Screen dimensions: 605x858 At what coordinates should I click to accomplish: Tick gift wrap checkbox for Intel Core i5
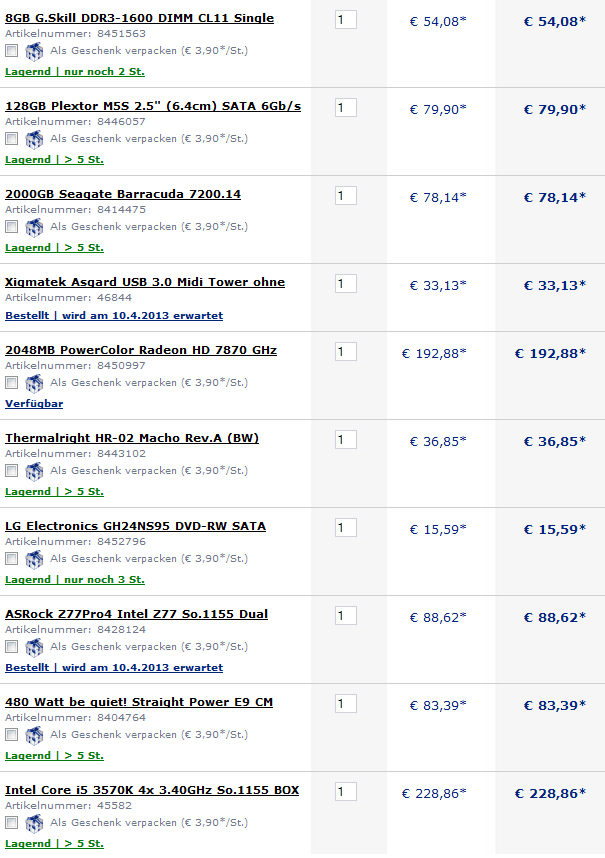11,824
